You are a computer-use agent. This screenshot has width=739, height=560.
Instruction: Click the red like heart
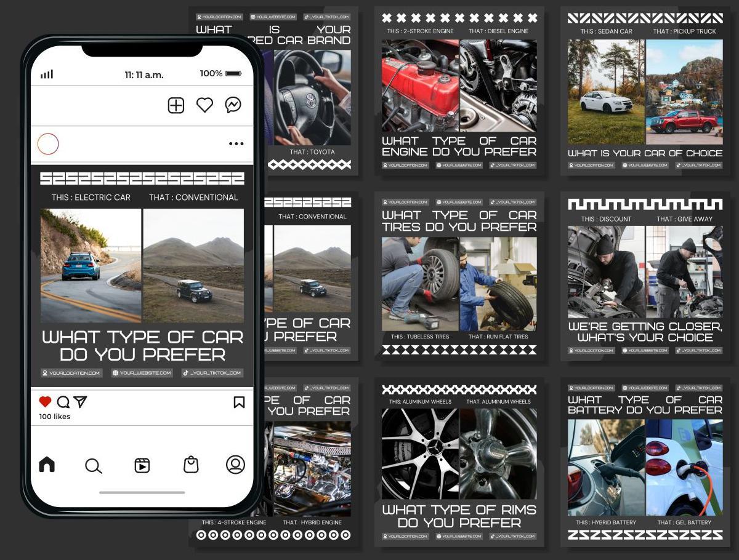pos(45,402)
